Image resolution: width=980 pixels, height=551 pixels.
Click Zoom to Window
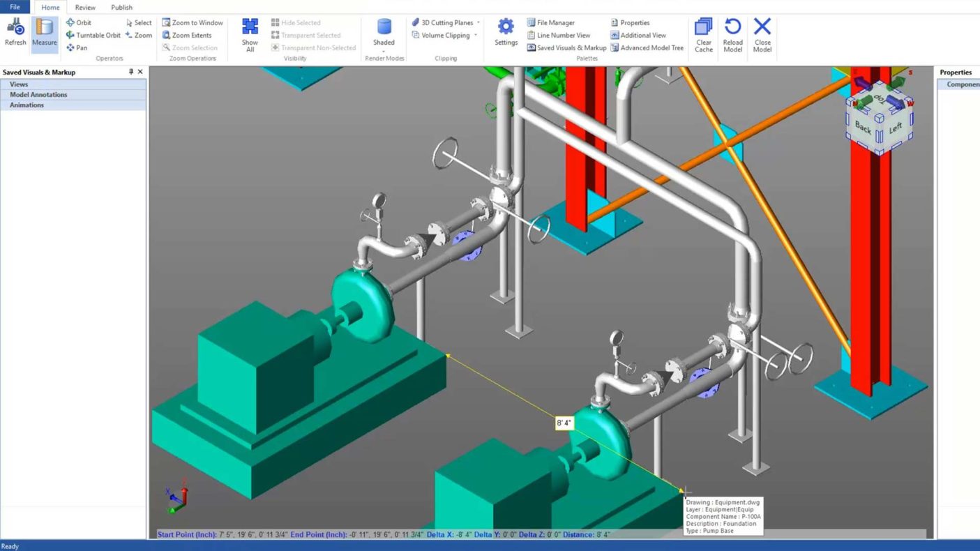point(193,23)
